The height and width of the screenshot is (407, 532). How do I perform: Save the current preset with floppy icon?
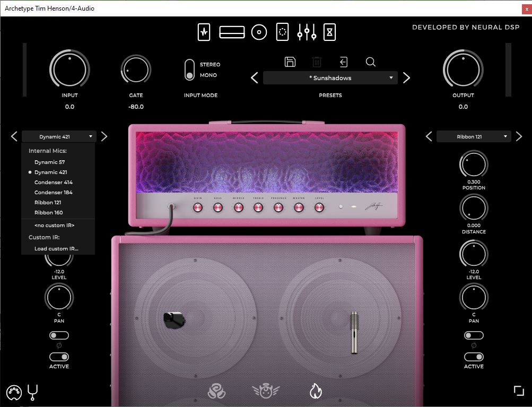(x=290, y=62)
